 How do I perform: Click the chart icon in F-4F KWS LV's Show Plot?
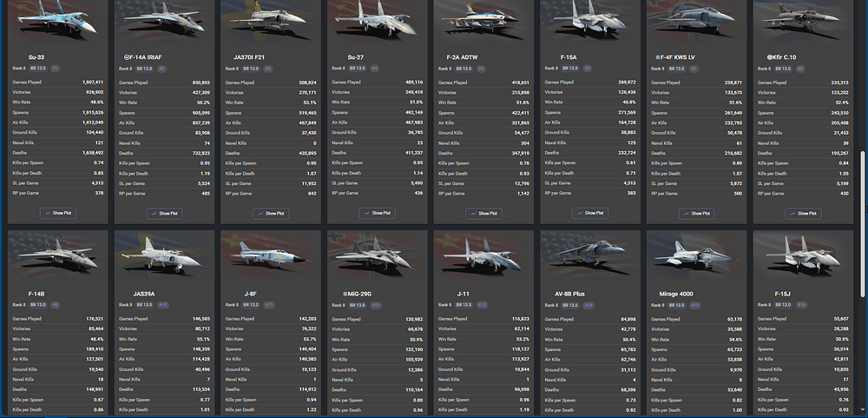click(x=687, y=213)
